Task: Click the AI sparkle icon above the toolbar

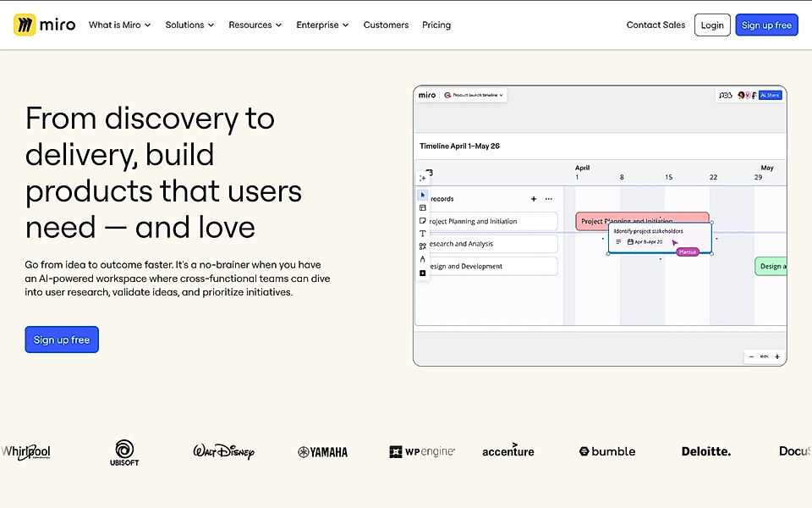Action: point(422,178)
